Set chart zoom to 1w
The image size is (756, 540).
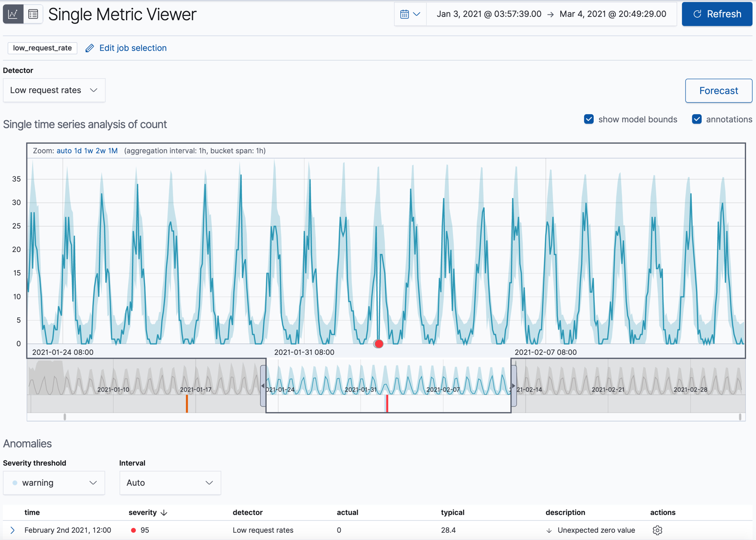click(x=88, y=151)
